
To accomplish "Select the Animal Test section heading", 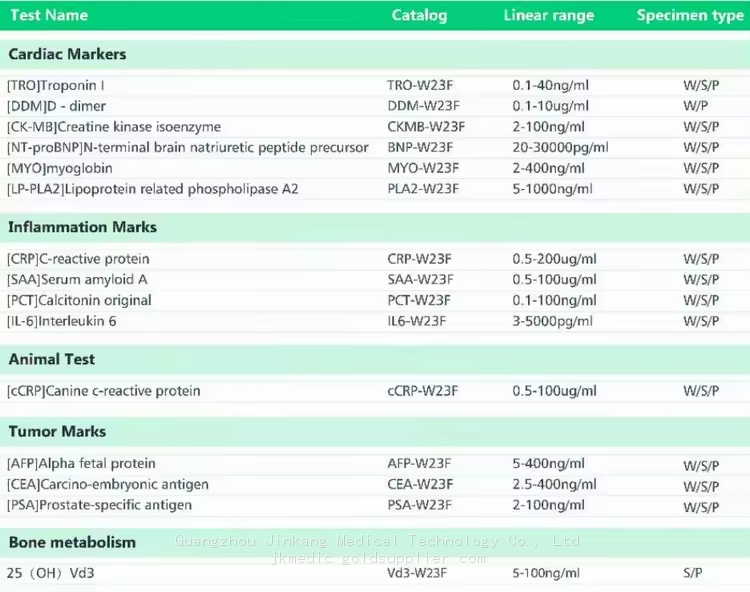I will tap(52, 359).
